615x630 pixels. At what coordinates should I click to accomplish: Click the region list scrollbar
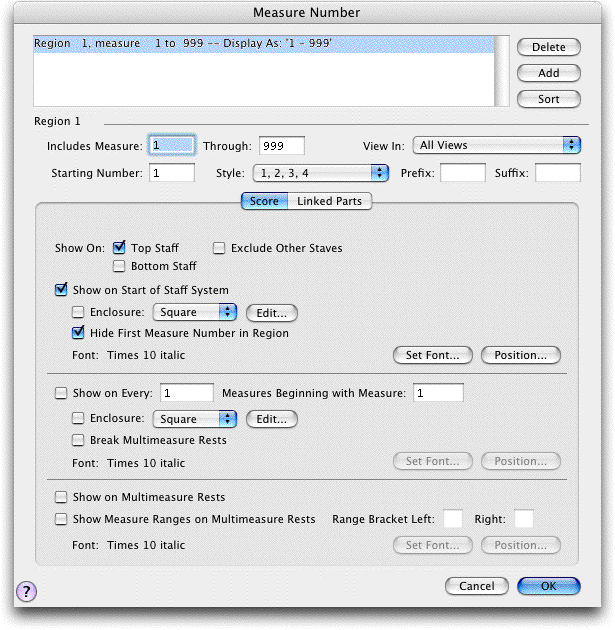pos(502,71)
